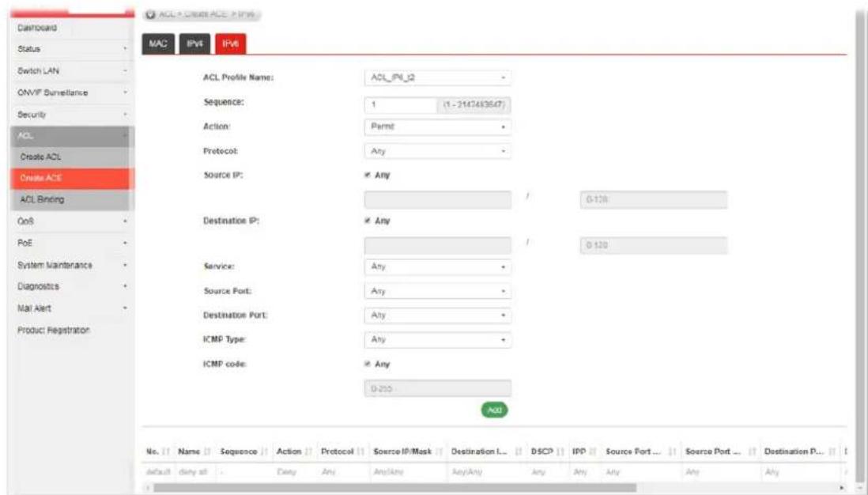The height and width of the screenshot is (495, 868).
Task: Toggle the Destination IP Any checkbox
Action: click(x=367, y=221)
